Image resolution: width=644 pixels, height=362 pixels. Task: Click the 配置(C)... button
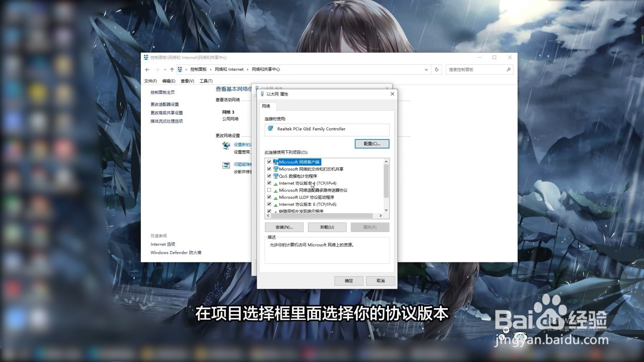(x=372, y=144)
